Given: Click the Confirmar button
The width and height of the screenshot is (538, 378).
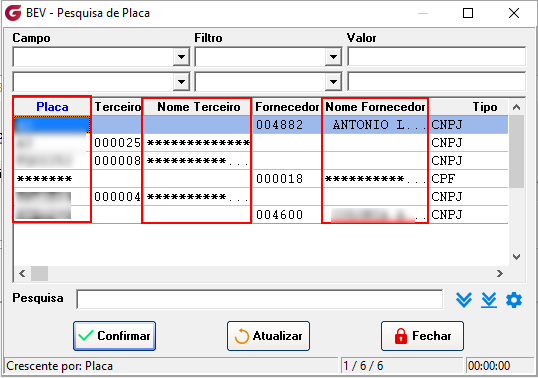Looking at the screenshot, I should 114,336.
